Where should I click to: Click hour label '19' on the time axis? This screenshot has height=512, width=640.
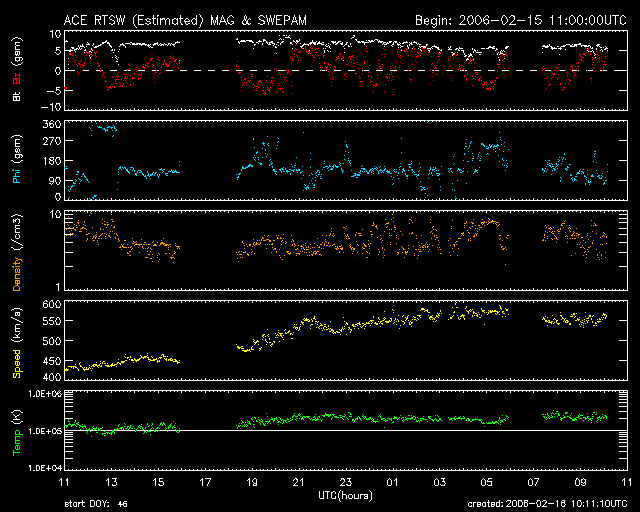(252, 483)
